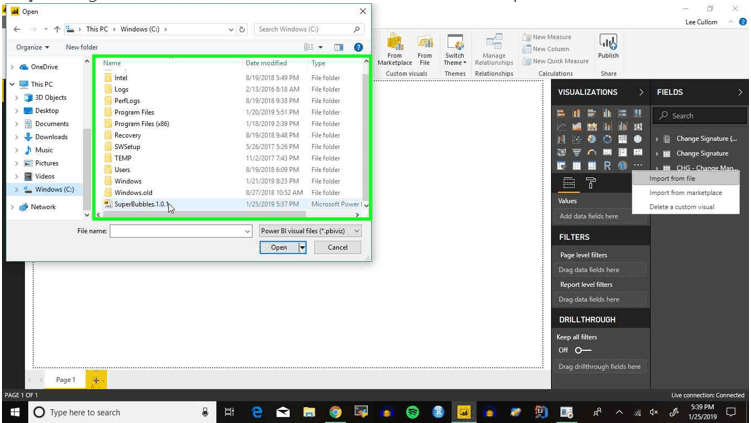The height and width of the screenshot is (423, 751).
Task: Select the stacked column chart visual
Action: (576, 113)
